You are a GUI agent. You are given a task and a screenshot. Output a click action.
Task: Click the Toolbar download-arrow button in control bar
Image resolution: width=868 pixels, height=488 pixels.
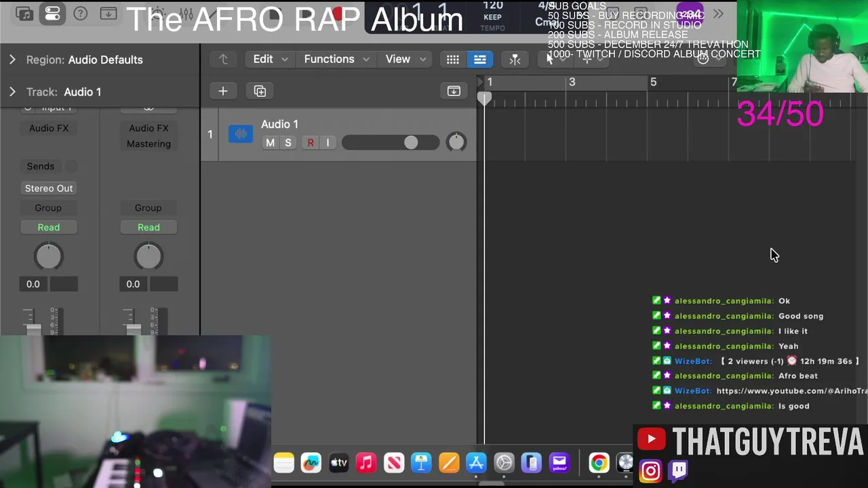(x=108, y=14)
